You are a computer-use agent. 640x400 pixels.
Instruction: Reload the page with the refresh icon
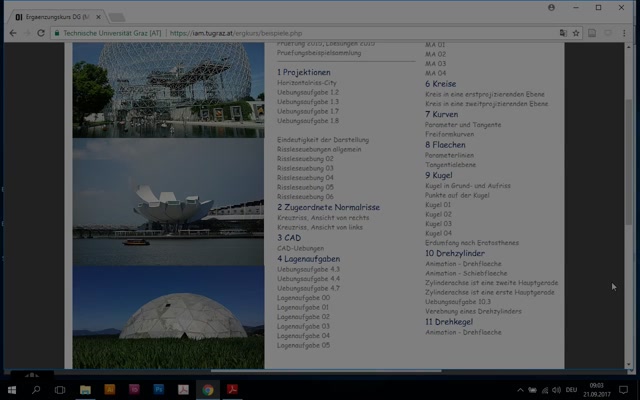[x=40, y=32]
